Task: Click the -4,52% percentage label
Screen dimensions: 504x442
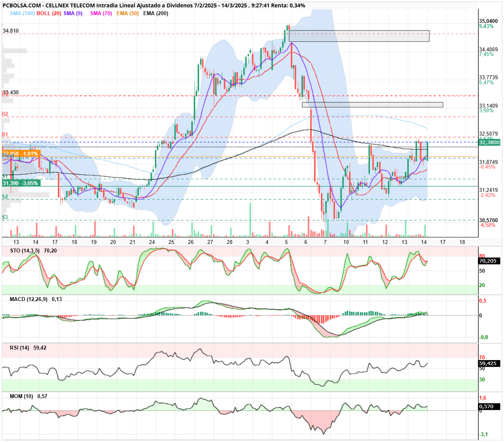Action: 487,225
